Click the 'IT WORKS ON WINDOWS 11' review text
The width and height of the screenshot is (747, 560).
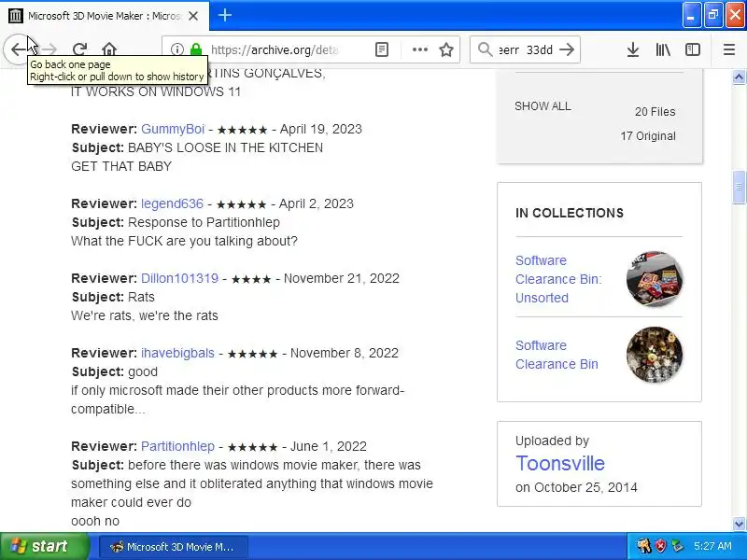tap(156, 91)
